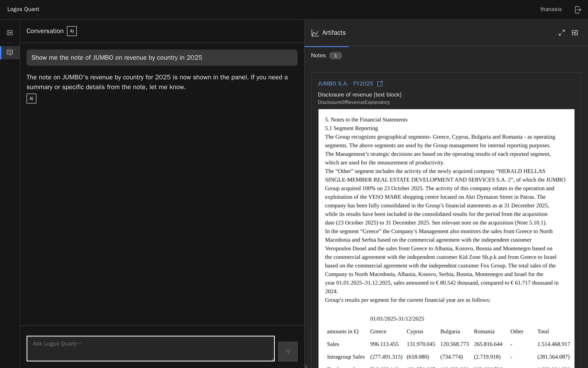Click the AI badge beside Conversation header
The height and width of the screenshot is (368, 588).
tap(72, 31)
